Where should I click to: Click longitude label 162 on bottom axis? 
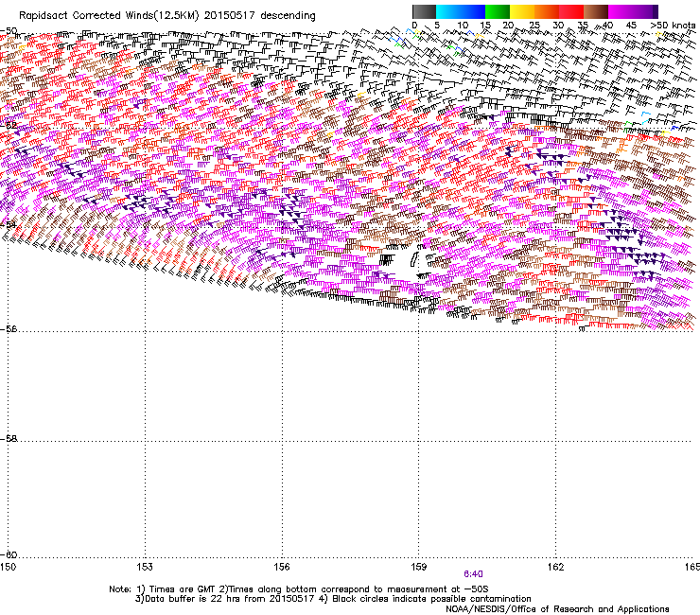coord(555,567)
